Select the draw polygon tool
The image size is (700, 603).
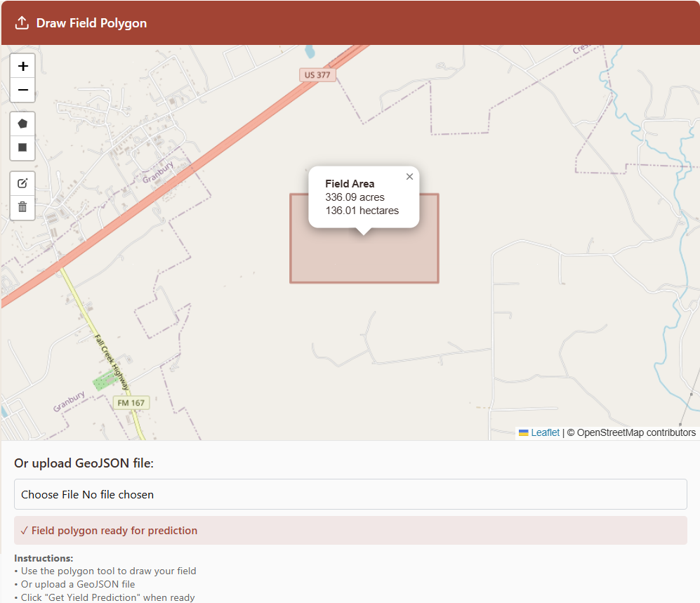(22, 124)
